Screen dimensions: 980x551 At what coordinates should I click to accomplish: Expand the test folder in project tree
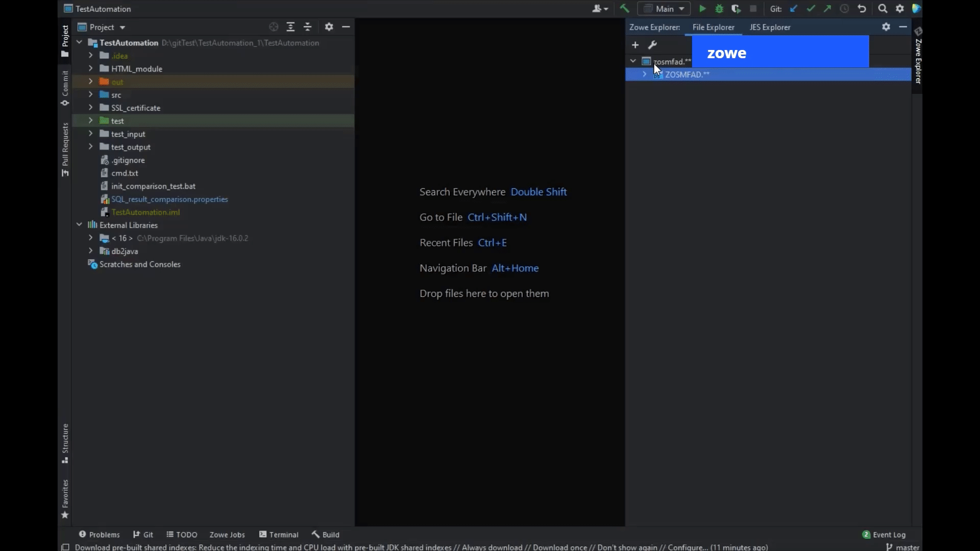click(x=91, y=120)
